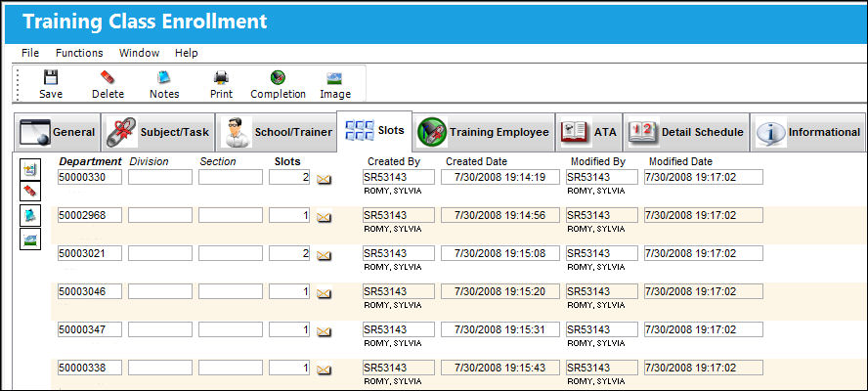Open the Functions menu
The image size is (868, 391).
[x=79, y=53]
